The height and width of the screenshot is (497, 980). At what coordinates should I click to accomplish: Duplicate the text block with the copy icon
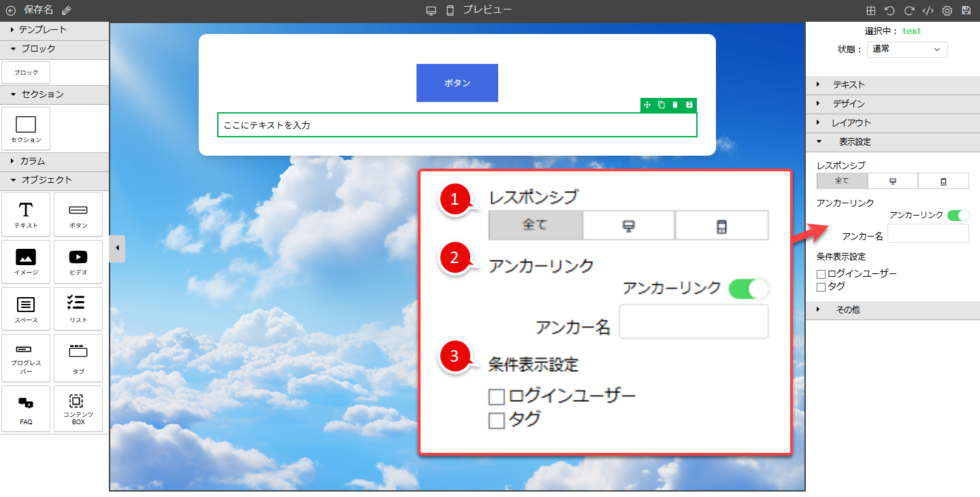click(661, 105)
